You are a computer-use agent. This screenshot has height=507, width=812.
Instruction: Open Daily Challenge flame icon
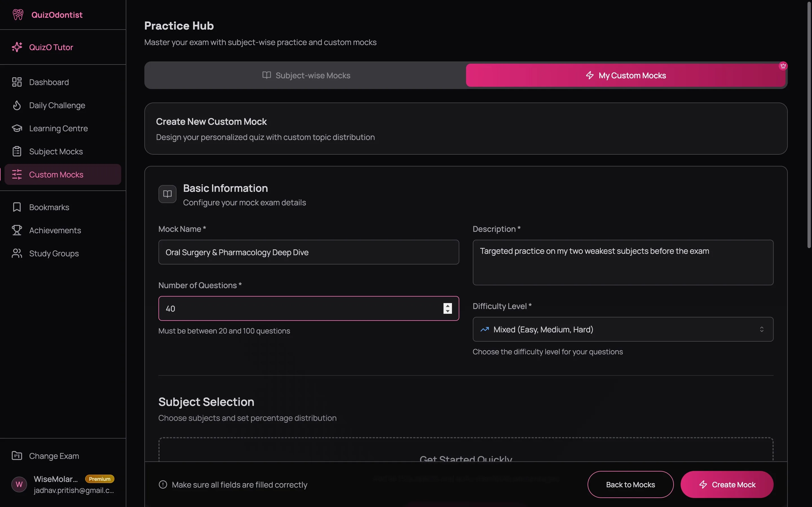pyautogui.click(x=17, y=105)
